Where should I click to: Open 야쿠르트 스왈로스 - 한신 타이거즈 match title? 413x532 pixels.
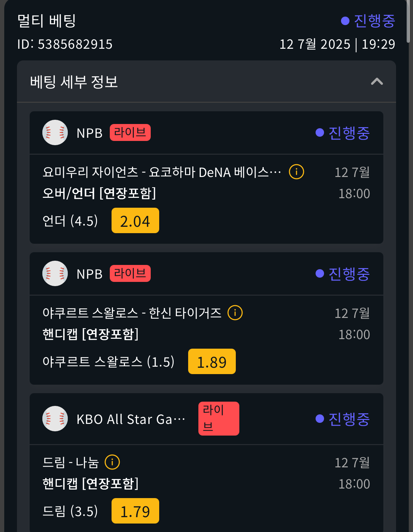coord(132,313)
